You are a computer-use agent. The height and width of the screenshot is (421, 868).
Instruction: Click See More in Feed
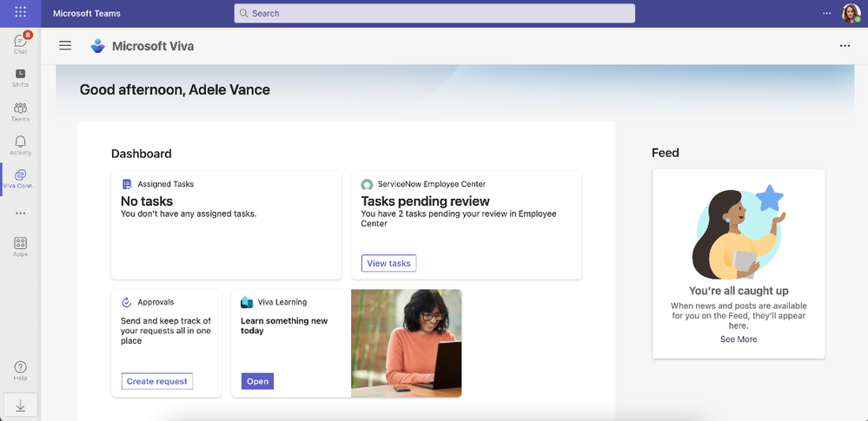739,339
